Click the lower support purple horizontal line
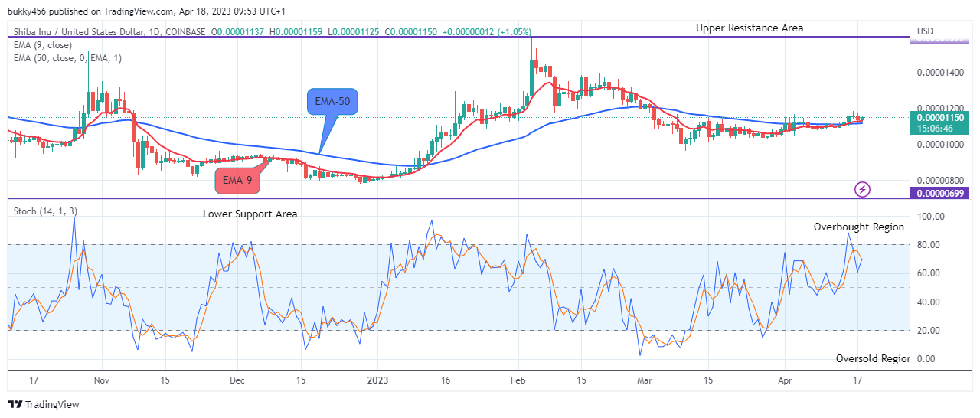This screenshot has height=418, width=980. (x=458, y=198)
